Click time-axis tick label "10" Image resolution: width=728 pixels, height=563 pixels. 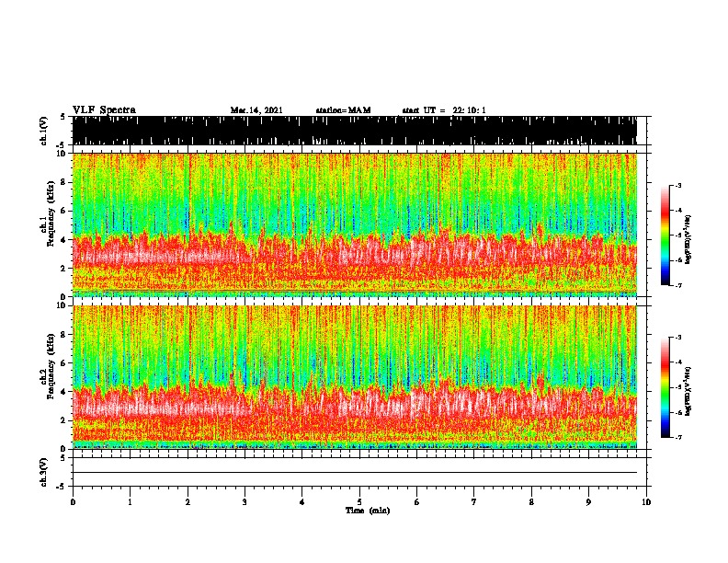(646, 502)
